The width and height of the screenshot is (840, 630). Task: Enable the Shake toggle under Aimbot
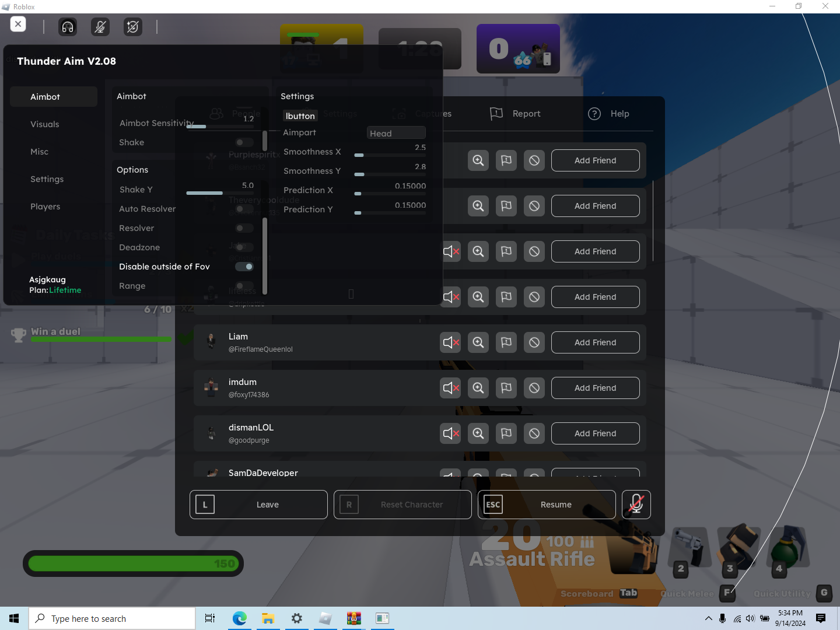244,142
